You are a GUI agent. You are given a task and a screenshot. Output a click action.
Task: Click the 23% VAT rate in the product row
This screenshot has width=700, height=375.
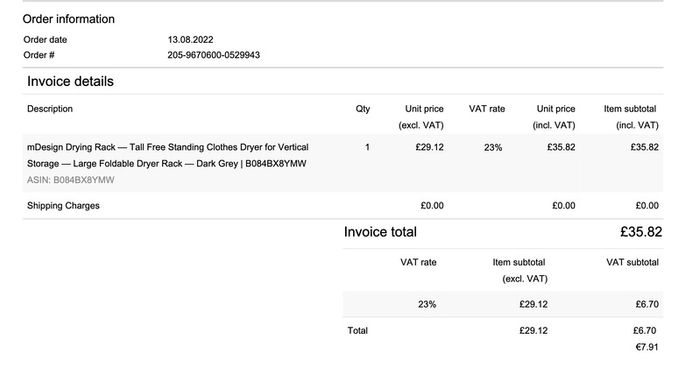pos(493,147)
